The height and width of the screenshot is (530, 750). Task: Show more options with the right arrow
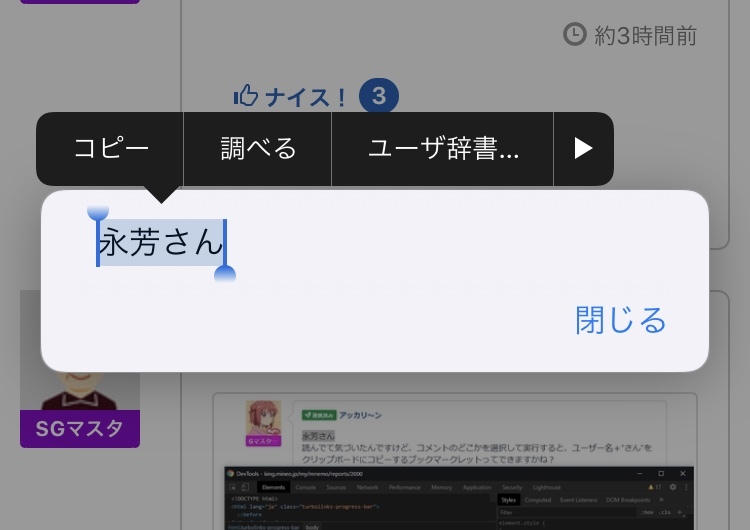coord(583,149)
